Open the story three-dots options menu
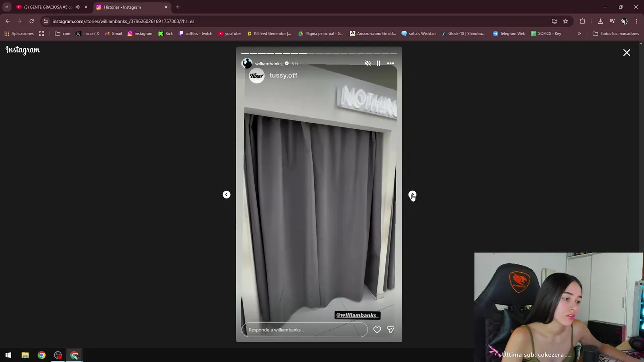644x362 pixels. (391, 63)
